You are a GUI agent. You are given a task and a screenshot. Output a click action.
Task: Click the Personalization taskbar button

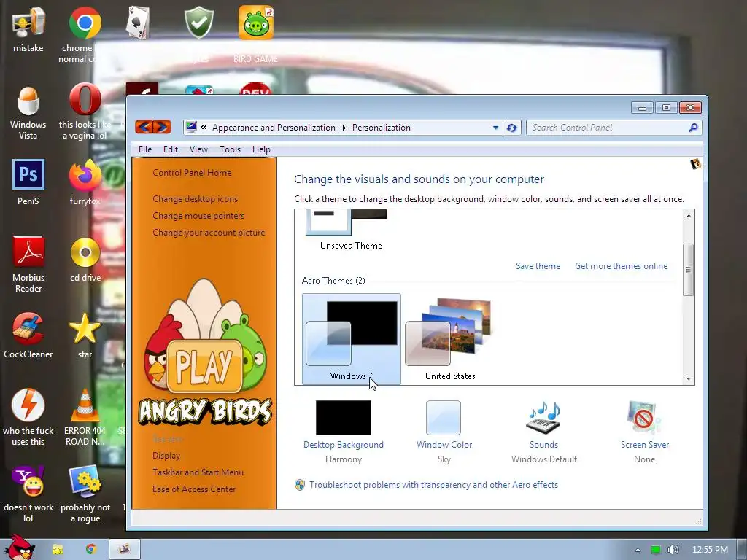[124, 549]
